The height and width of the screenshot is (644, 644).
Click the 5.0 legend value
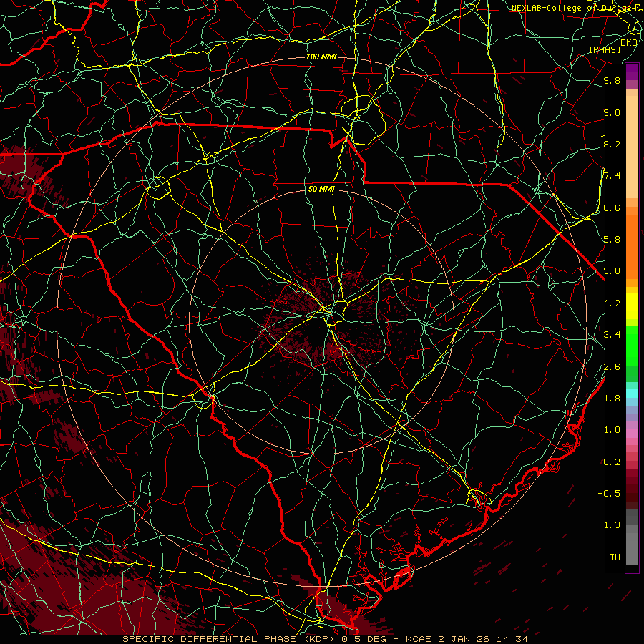612,271
